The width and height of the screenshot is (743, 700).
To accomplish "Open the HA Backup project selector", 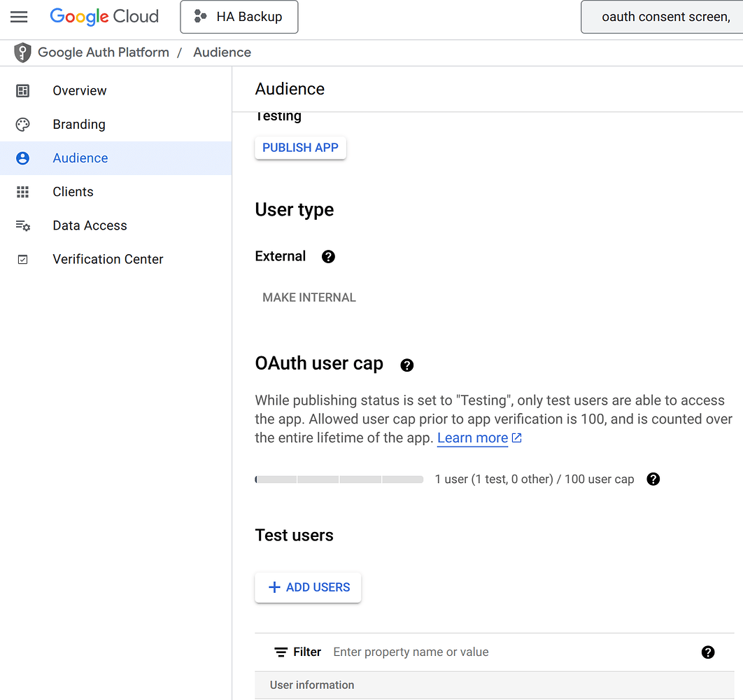I will click(239, 17).
